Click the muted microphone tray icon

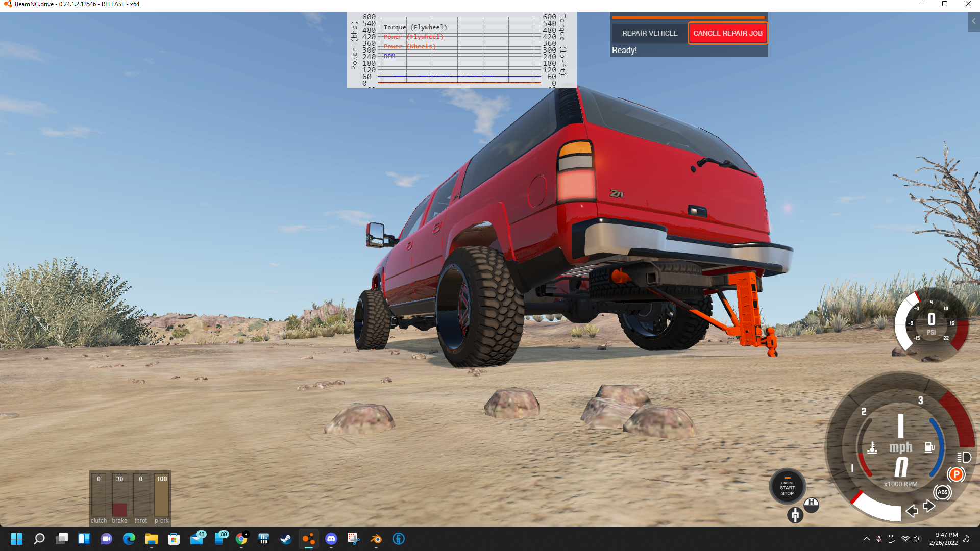[879, 539]
